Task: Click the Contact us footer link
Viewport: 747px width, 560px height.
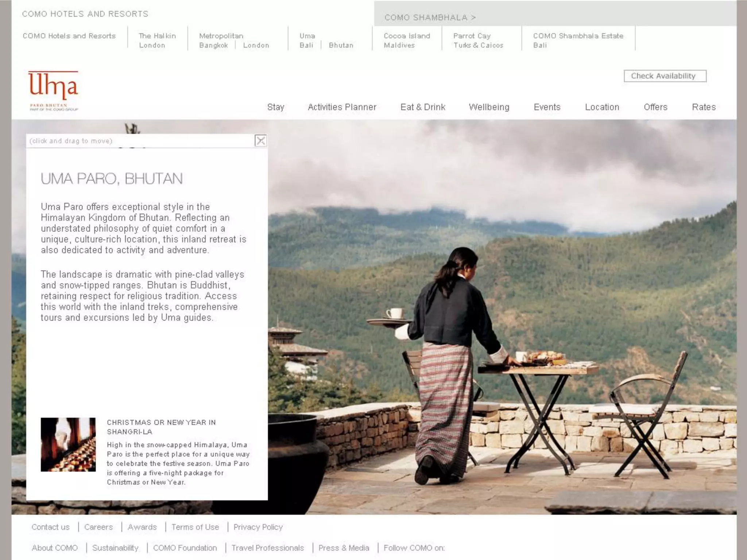Action: point(50,527)
